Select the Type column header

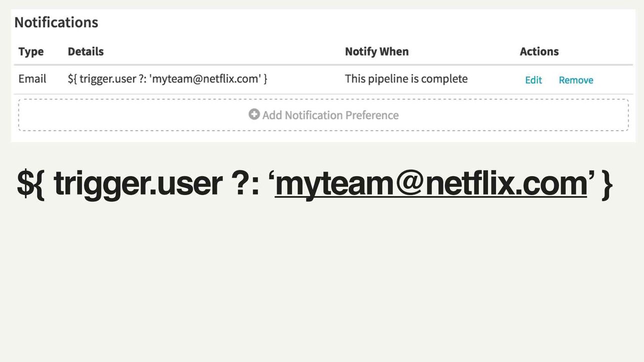point(31,51)
